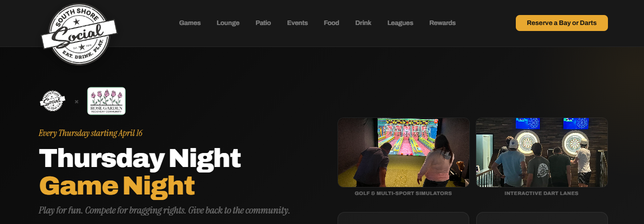Open the Events navigation link
This screenshot has height=224, width=644.
click(297, 23)
